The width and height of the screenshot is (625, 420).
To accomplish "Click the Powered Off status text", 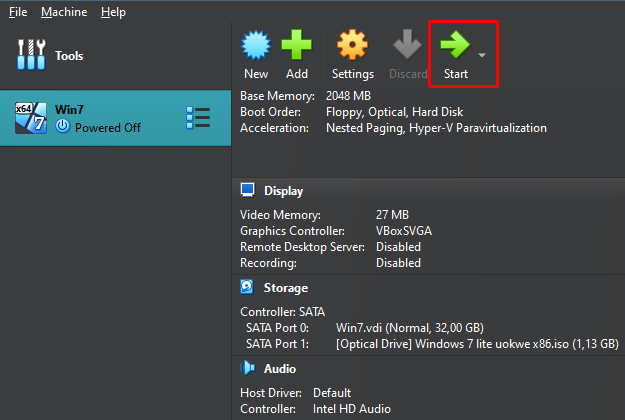I will (x=108, y=128).
